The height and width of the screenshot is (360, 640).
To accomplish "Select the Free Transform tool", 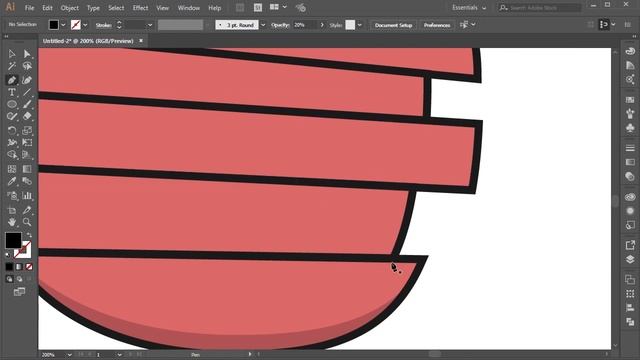I will tap(27, 143).
